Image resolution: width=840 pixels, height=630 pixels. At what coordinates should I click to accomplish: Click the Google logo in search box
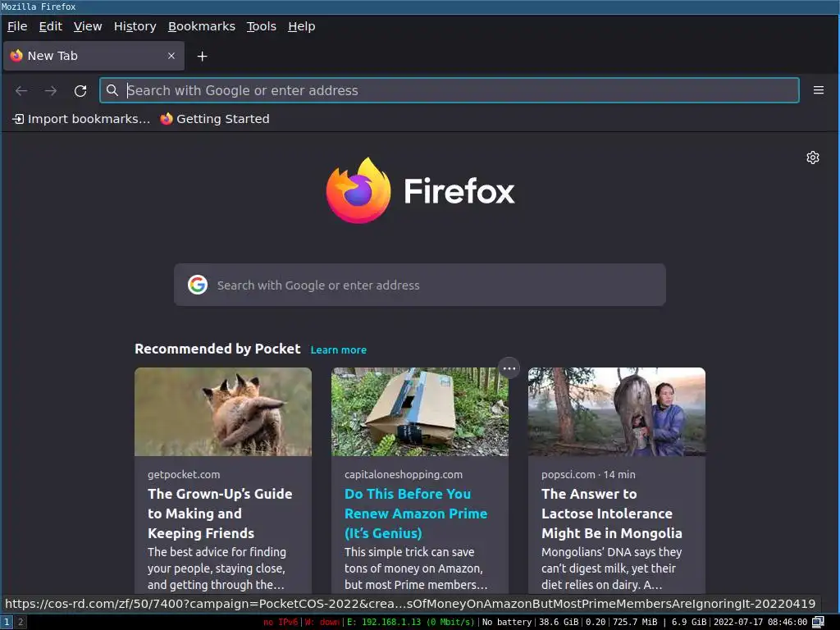point(198,285)
